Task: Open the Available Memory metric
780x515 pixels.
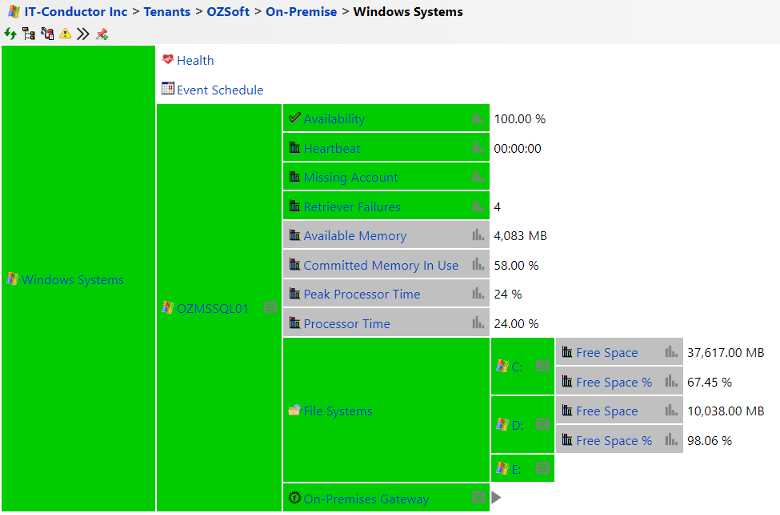Action: point(355,235)
